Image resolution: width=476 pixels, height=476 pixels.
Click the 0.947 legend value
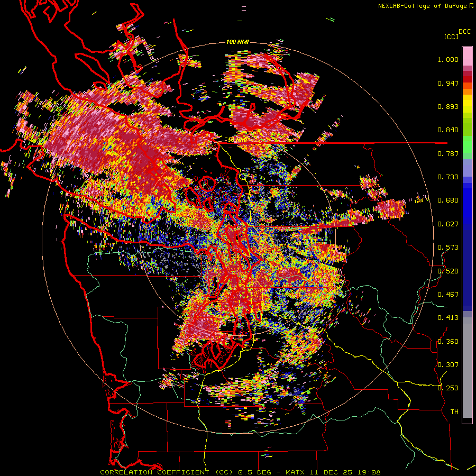tap(448, 83)
